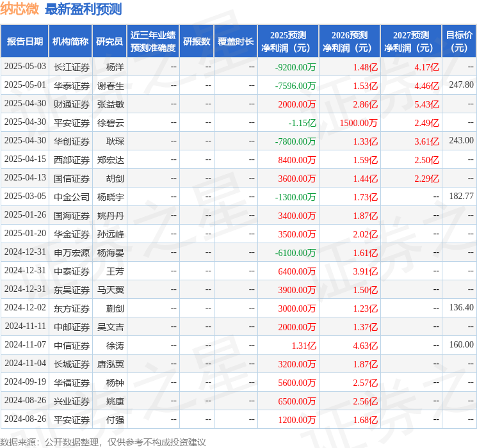Click the 8400.00万 profit value
The width and height of the screenshot is (477, 448).
pyautogui.click(x=297, y=160)
